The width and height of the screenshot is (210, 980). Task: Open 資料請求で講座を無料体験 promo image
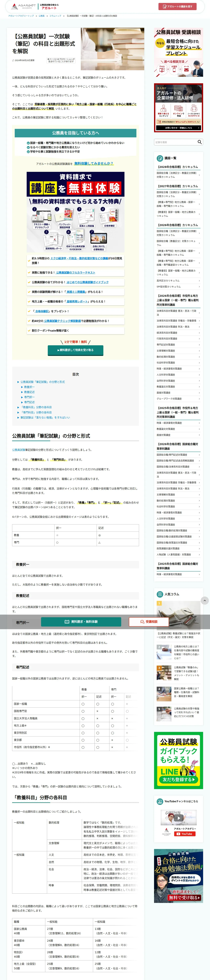(x=75, y=212)
